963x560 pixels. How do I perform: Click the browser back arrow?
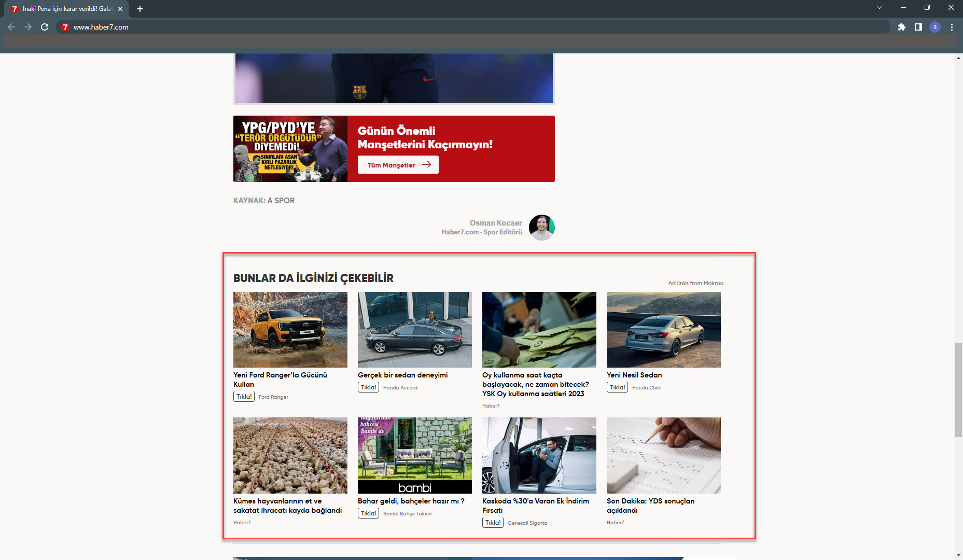[11, 27]
